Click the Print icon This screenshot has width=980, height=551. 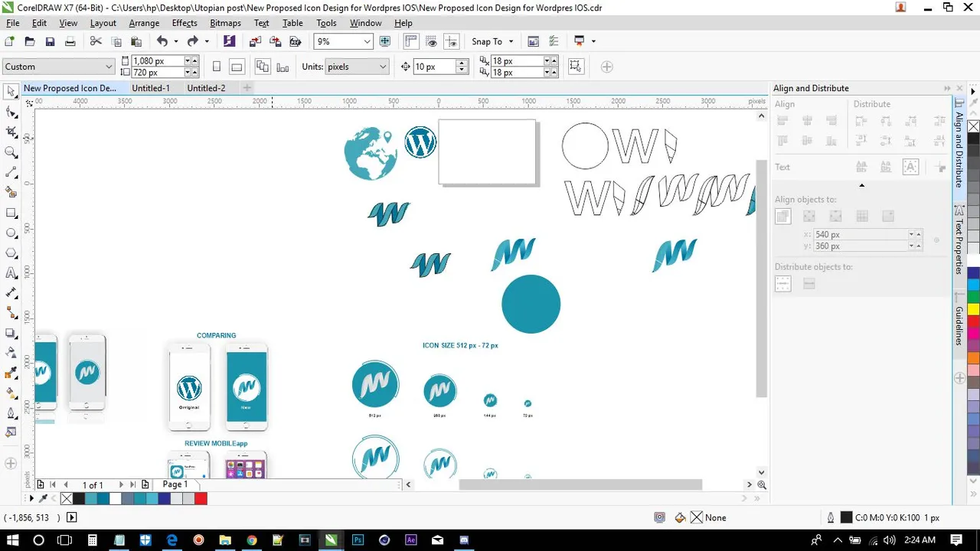[70, 41]
